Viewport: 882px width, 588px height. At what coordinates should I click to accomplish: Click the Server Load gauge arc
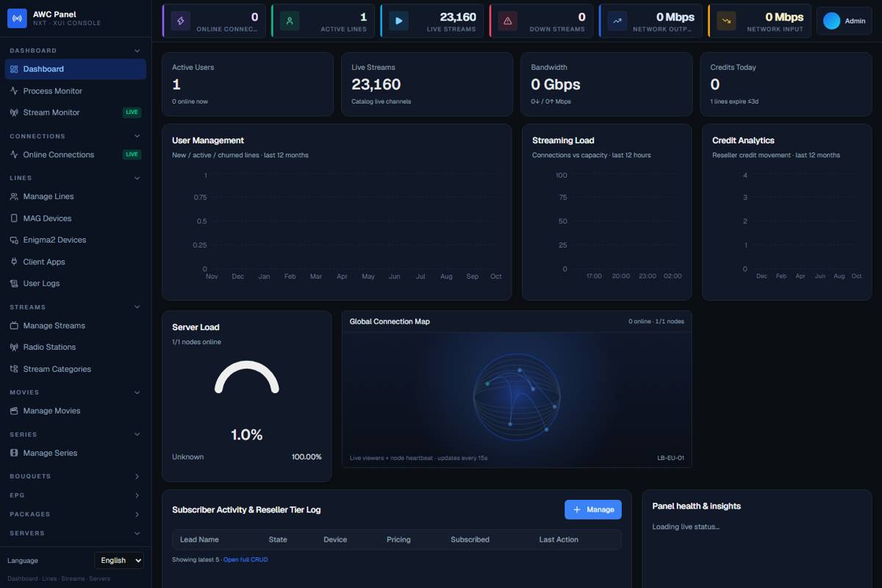[247, 376]
